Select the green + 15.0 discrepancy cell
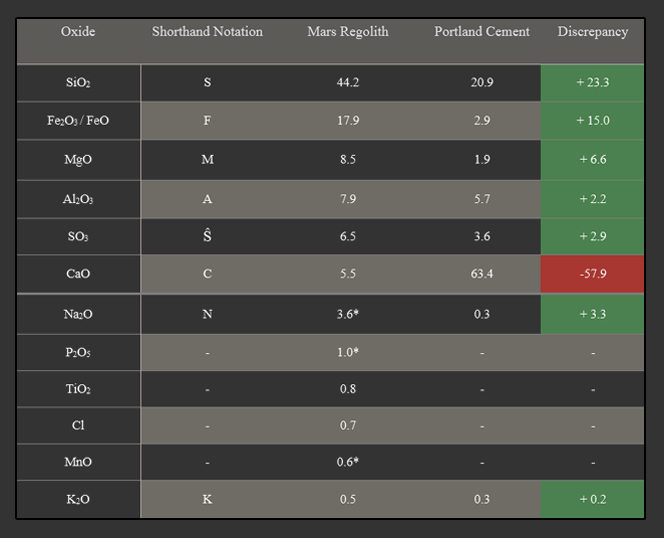Image resolution: width=664 pixels, height=538 pixels. 592,121
